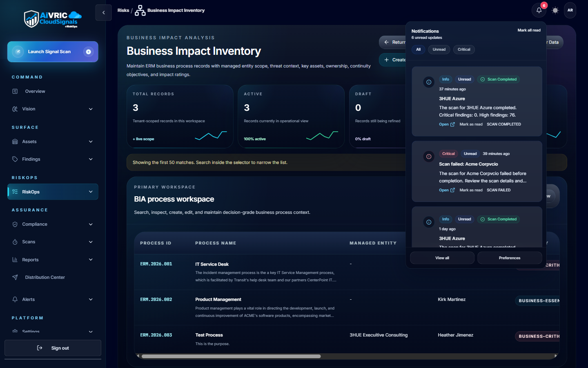Screen dimensions: 588x368
Task: Open process ERM.2026.001
Action: [x=156, y=264]
